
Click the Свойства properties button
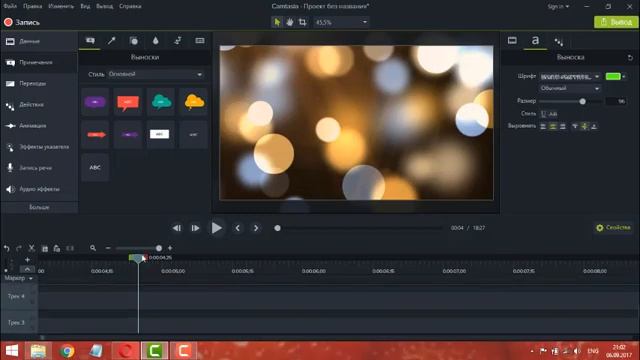point(613,228)
